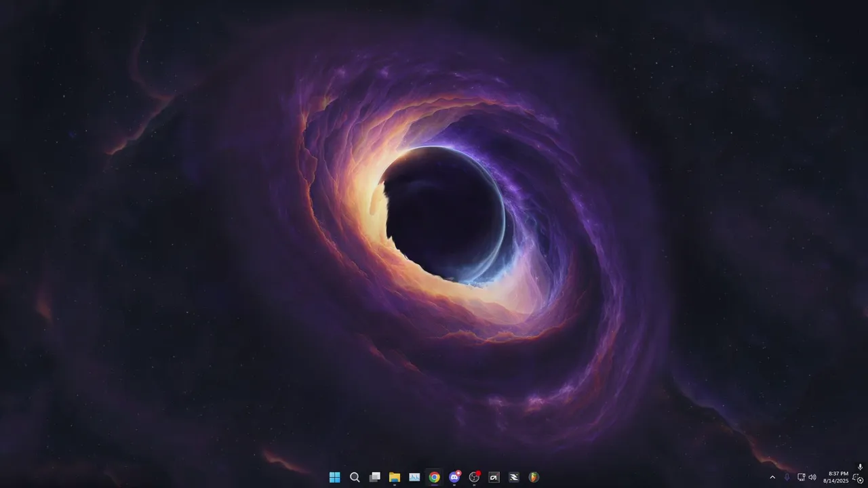Launch FL Studio from the taskbar
This screenshot has height=488, width=868.
tap(534, 477)
